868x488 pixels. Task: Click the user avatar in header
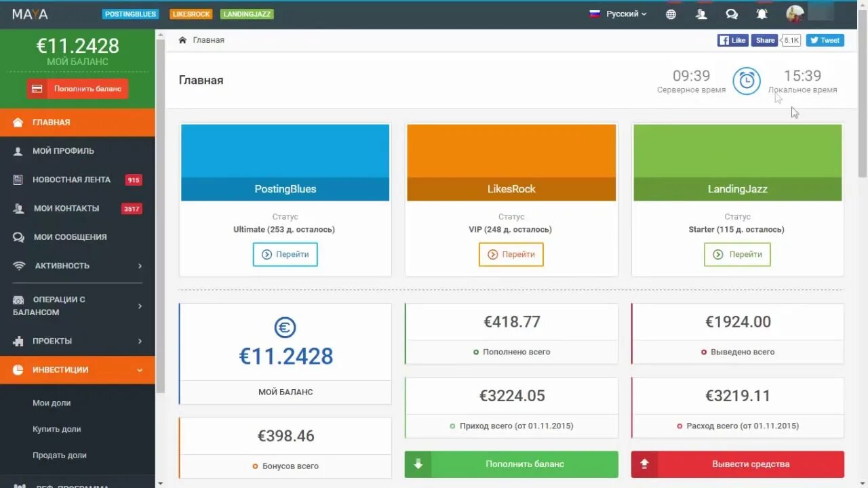(795, 14)
